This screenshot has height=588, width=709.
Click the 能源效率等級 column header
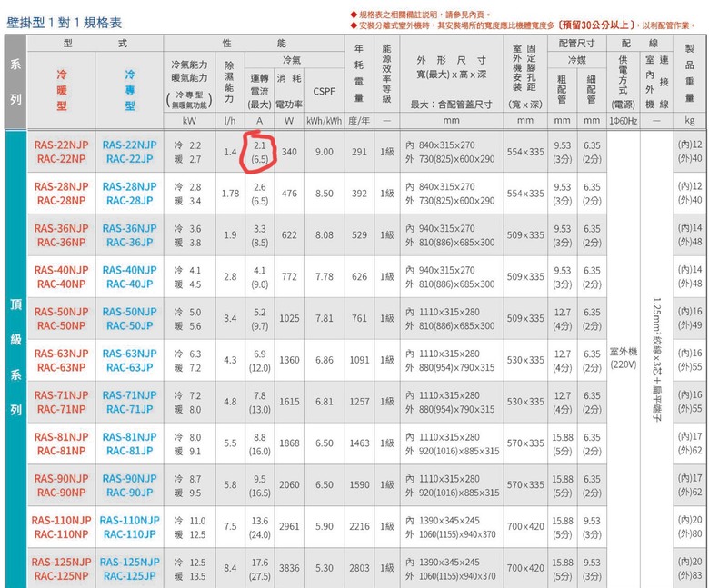pyautogui.click(x=386, y=74)
